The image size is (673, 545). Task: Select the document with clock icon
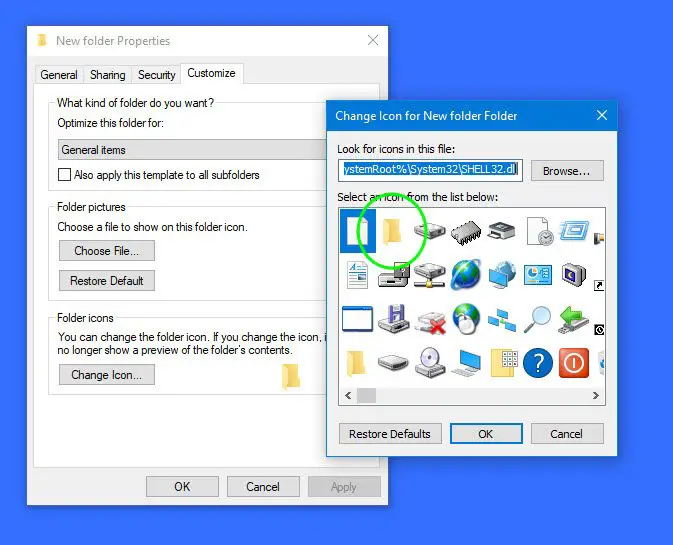(539, 231)
